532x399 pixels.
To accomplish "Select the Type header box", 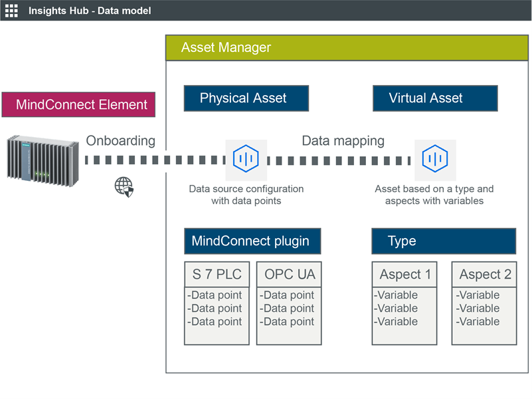I will click(444, 241).
